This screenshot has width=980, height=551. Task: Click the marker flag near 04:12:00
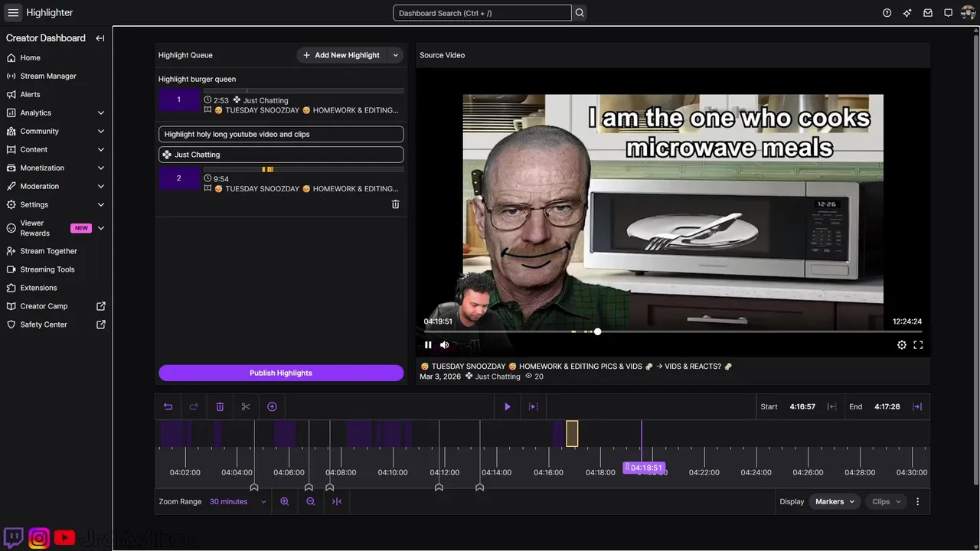pos(439,487)
